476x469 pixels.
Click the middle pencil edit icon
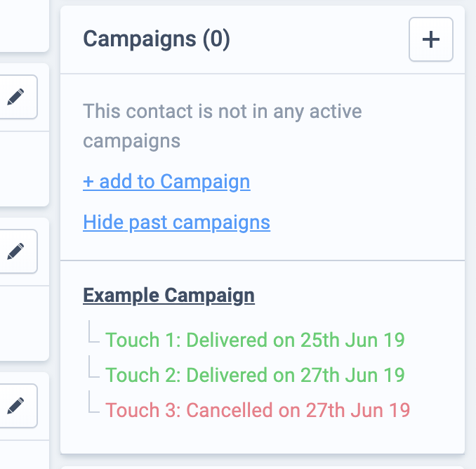(15, 251)
